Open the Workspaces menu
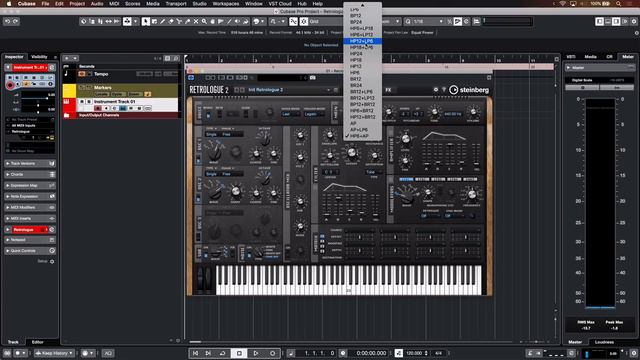The height and width of the screenshot is (360, 640). (x=226, y=4)
